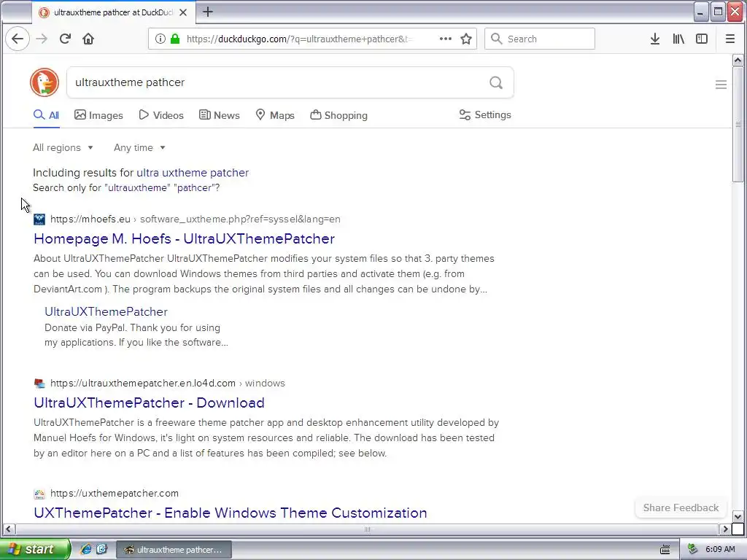The height and width of the screenshot is (560, 747).
Task: Open the UltraUXThemePatcher sub-link
Action: click(107, 311)
